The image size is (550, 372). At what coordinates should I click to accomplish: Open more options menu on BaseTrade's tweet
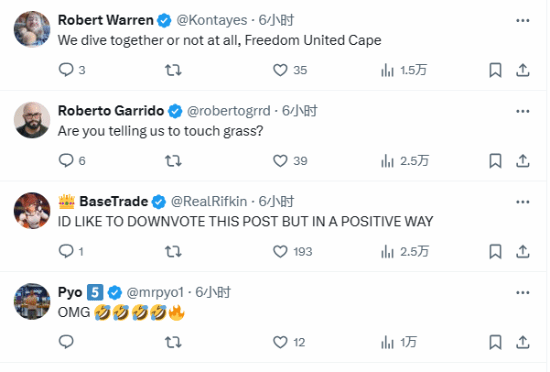point(523,202)
